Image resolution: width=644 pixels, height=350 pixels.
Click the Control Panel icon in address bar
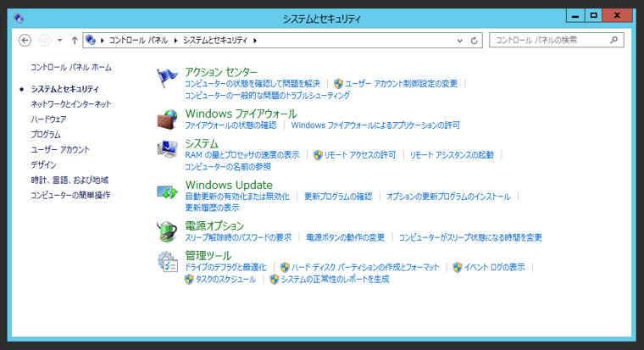click(x=91, y=40)
